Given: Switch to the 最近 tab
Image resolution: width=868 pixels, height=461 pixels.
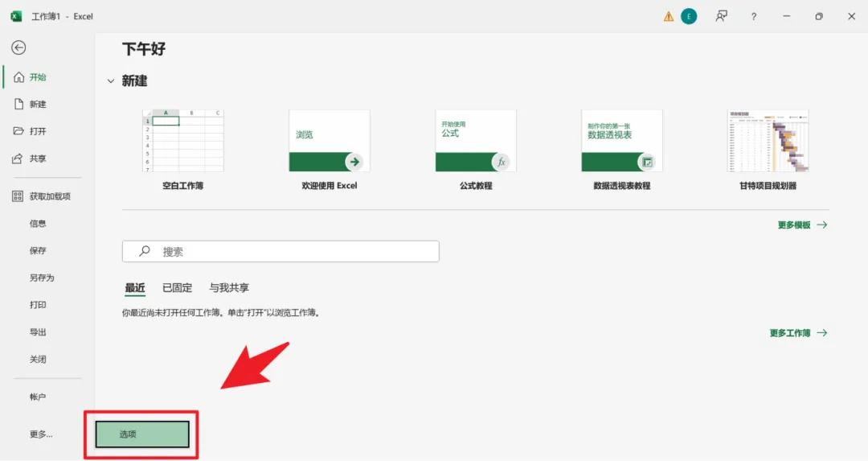Looking at the screenshot, I should (134, 287).
